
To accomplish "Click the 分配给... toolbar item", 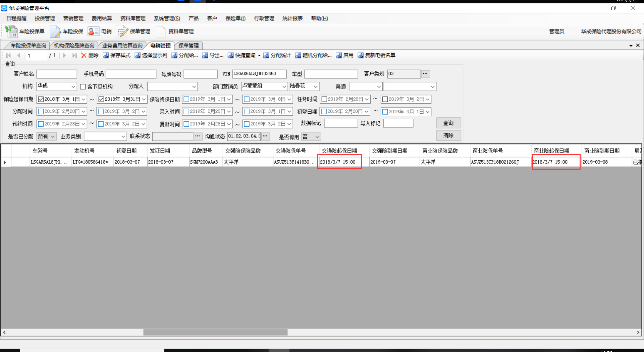I will (185, 55).
